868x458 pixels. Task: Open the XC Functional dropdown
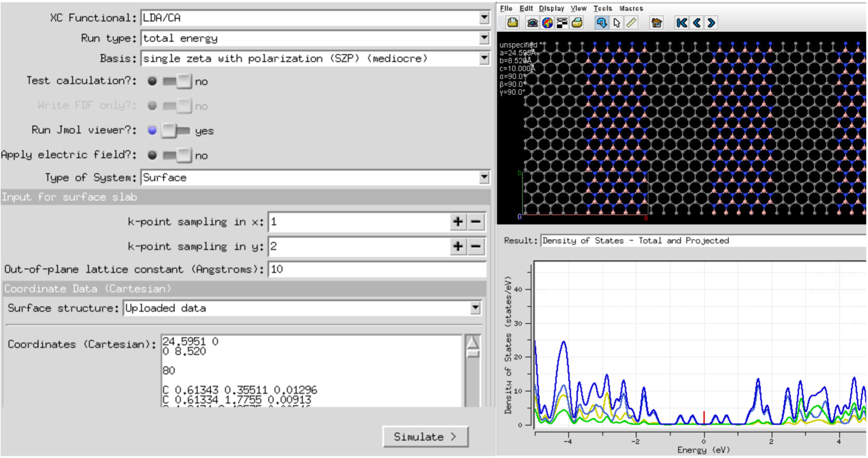484,18
